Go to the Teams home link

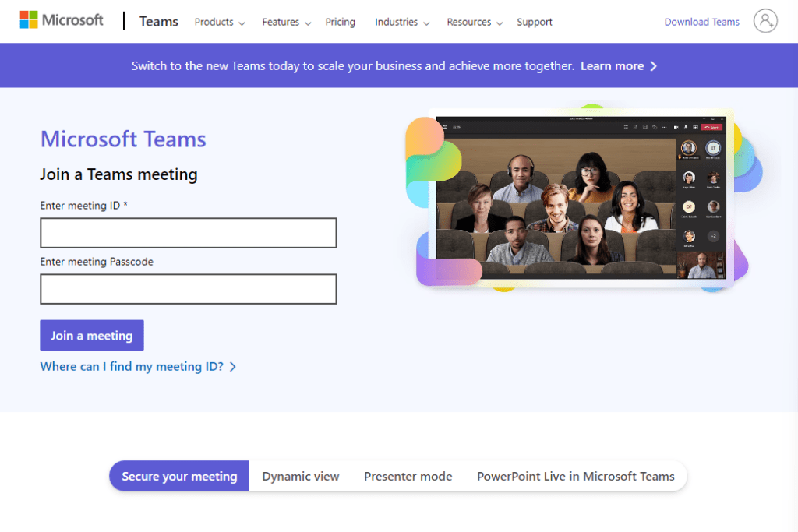click(x=159, y=21)
